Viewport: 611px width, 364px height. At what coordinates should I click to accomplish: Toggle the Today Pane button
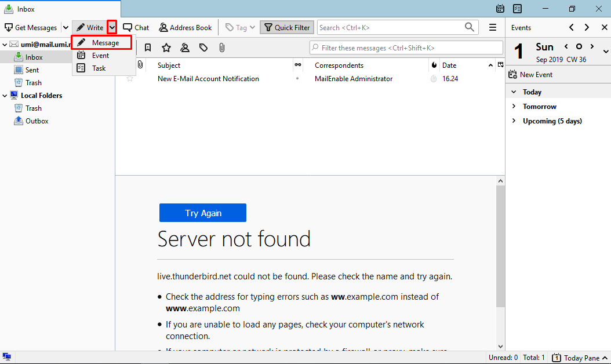[x=580, y=358]
